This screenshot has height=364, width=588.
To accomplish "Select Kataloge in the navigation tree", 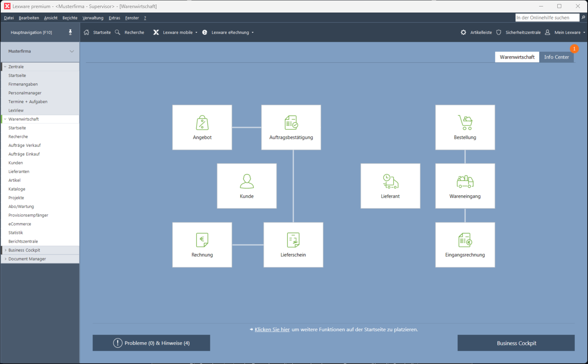I will tap(17, 189).
